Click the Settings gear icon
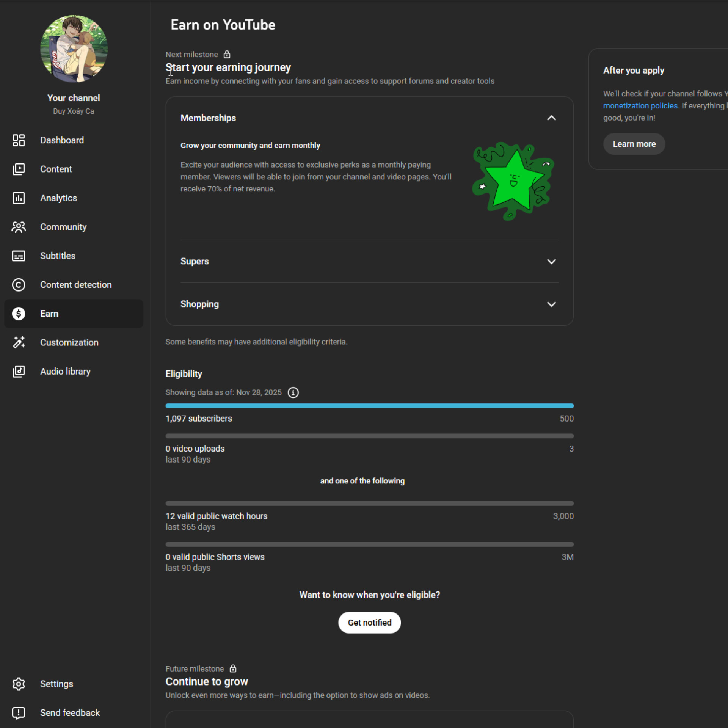This screenshot has height=728, width=728. click(x=18, y=684)
